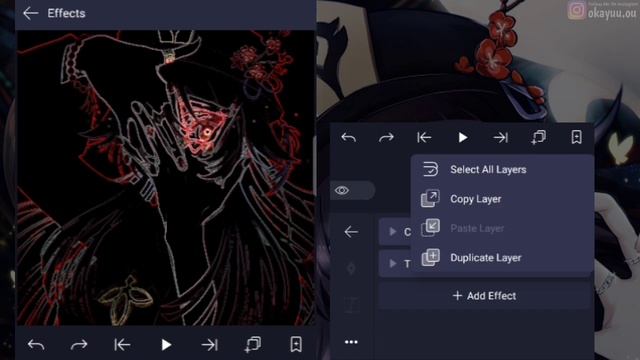The width and height of the screenshot is (640, 360).
Task: Click the keyframe diamond icon in sidebar
Action: (x=351, y=269)
